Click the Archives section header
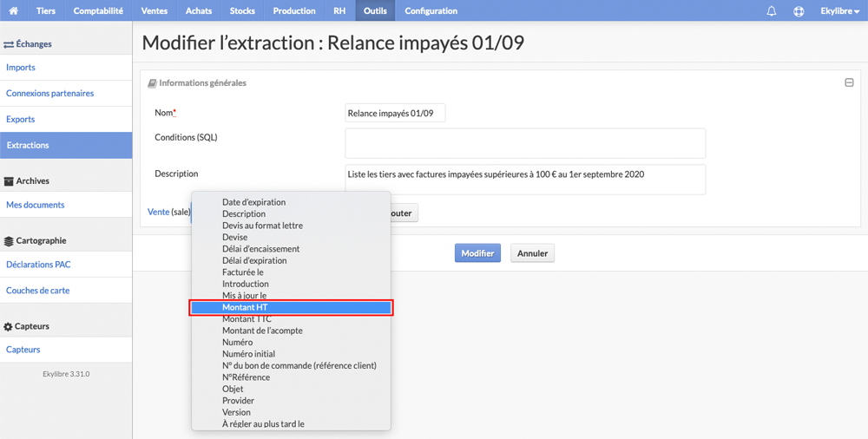Viewport: 868px width, 439px height. 27,181
